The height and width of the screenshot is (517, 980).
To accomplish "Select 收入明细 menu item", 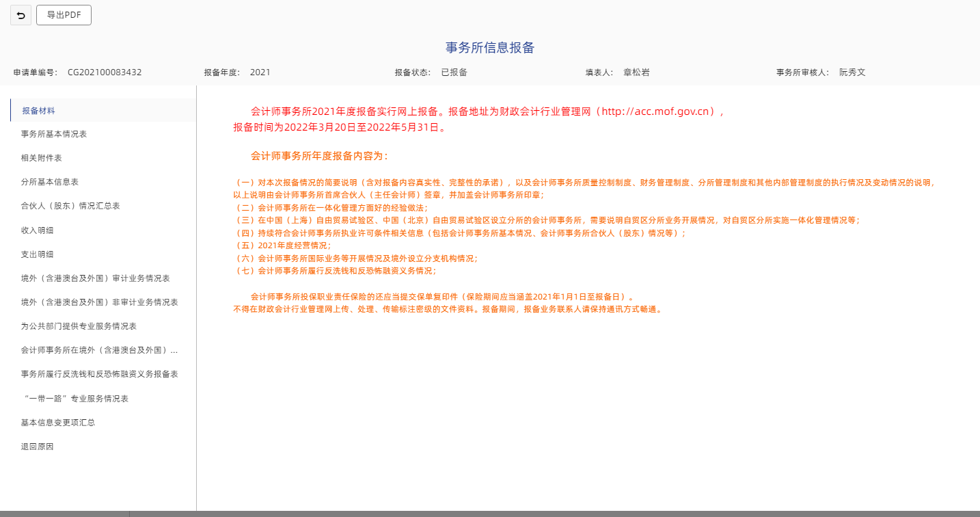I will pos(38,230).
